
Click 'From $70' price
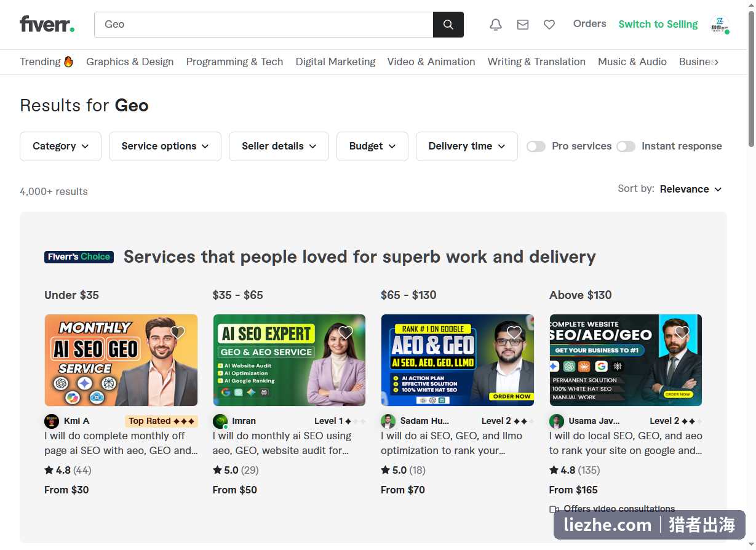pyautogui.click(x=403, y=490)
